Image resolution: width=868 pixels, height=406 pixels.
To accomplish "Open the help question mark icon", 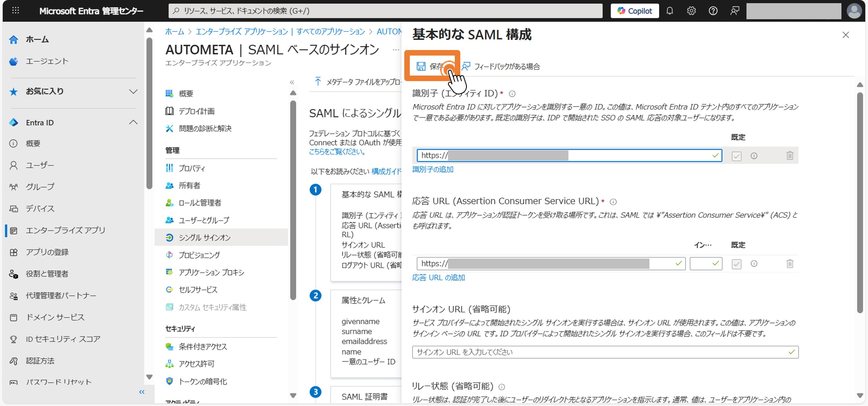I will point(713,11).
